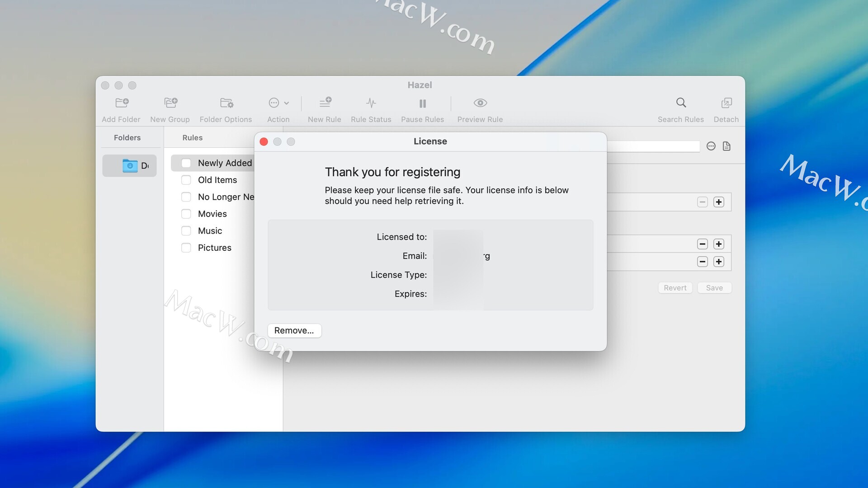This screenshot has height=488, width=868.
Task: Toggle the Old Items rule checkbox
Action: pos(186,180)
